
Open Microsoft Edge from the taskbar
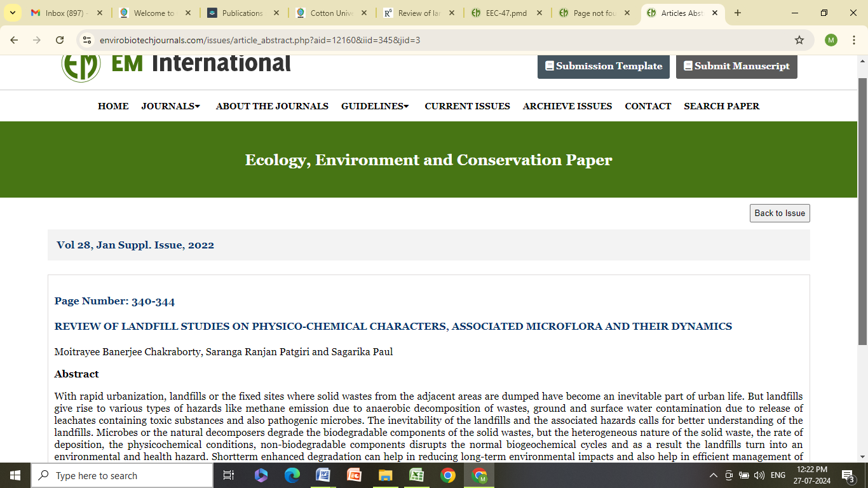click(292, 475)
